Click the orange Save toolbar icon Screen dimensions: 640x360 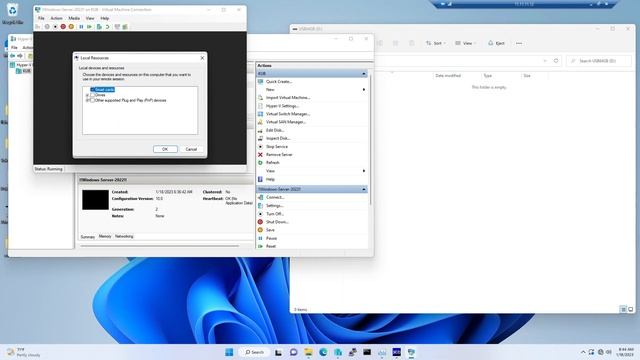coord(71,27)
